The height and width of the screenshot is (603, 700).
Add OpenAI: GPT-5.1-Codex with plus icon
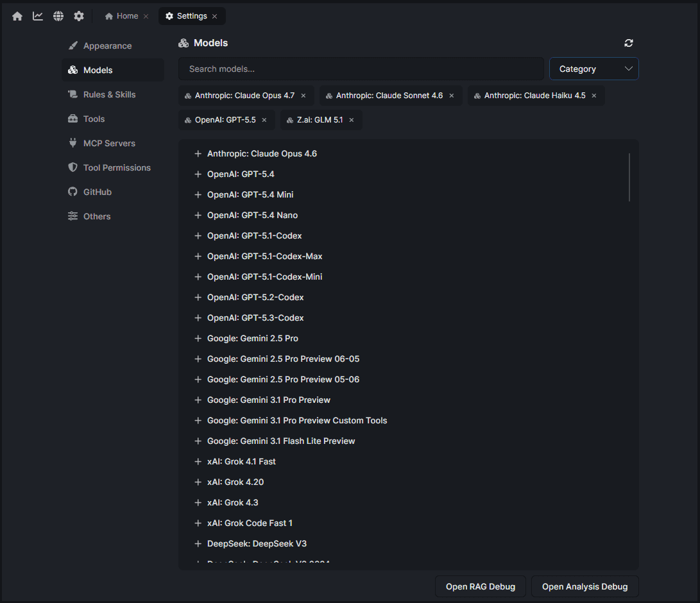[x=198, y=235]
